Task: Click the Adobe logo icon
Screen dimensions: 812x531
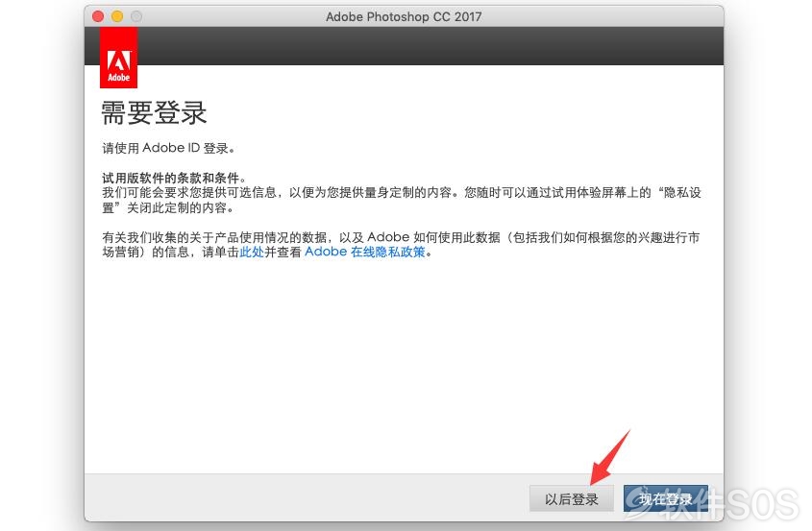Action: coord(118,58)
